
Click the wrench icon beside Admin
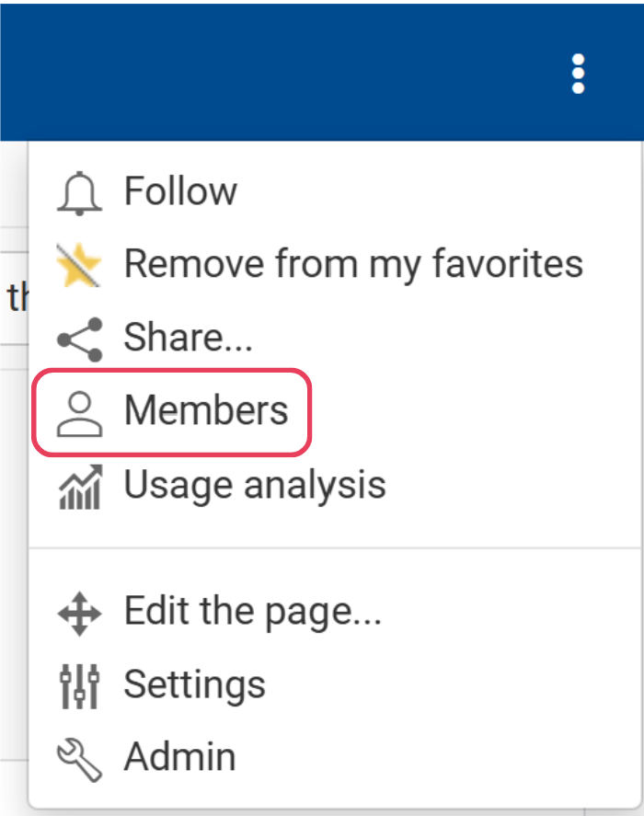coord(79,758)
